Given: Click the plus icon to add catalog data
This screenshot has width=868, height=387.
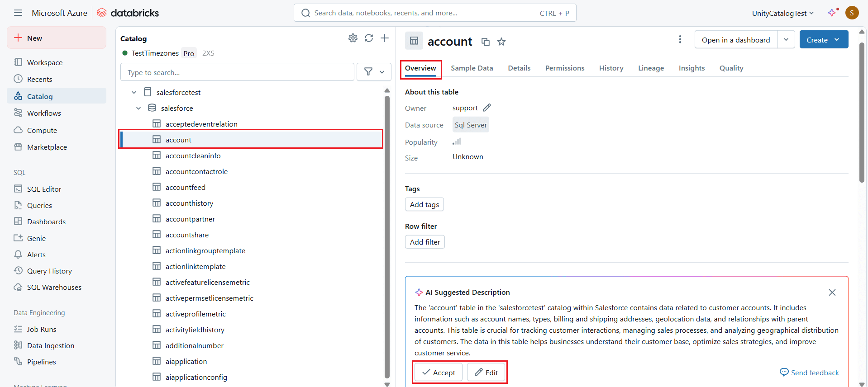Looking at the screenshot, I should [x=385, y=38].
